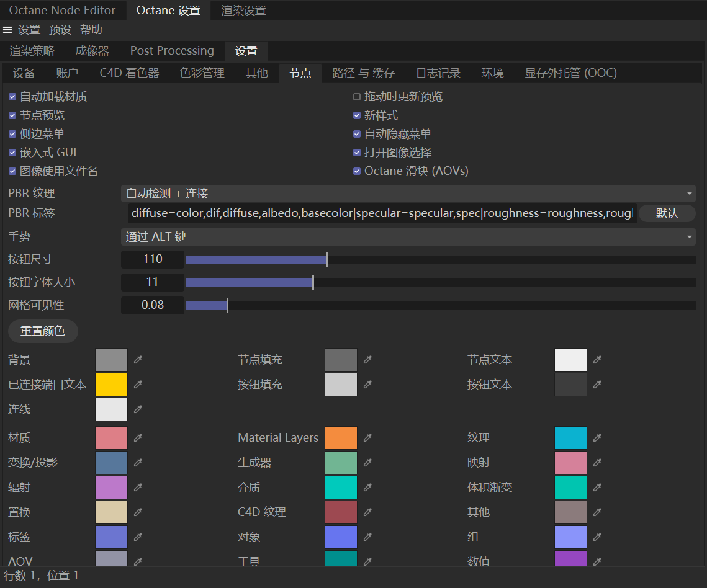This screenshot has height=588, width=707.
Task: Expand the 手势 dropdown menu
Action: click(408, 236)
